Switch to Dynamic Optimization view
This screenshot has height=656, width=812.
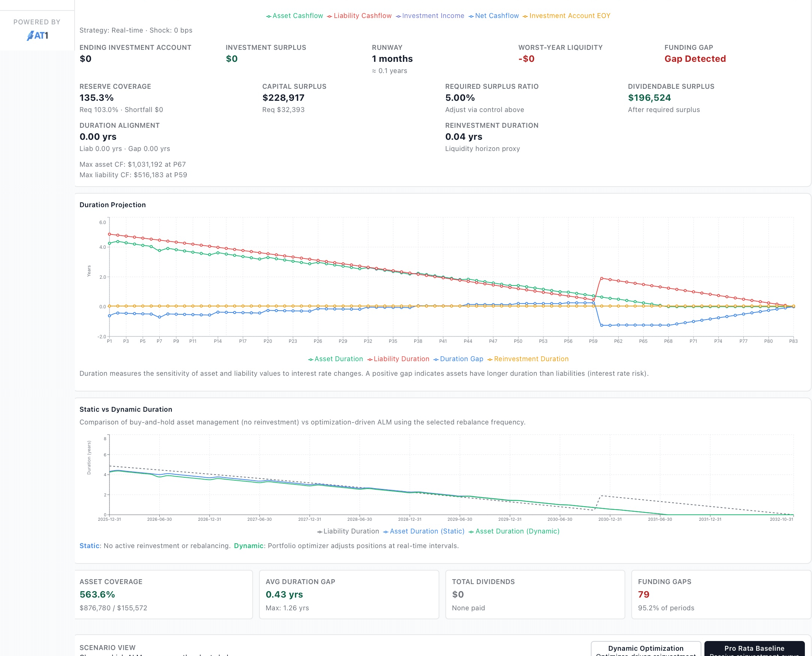point(646,648)
